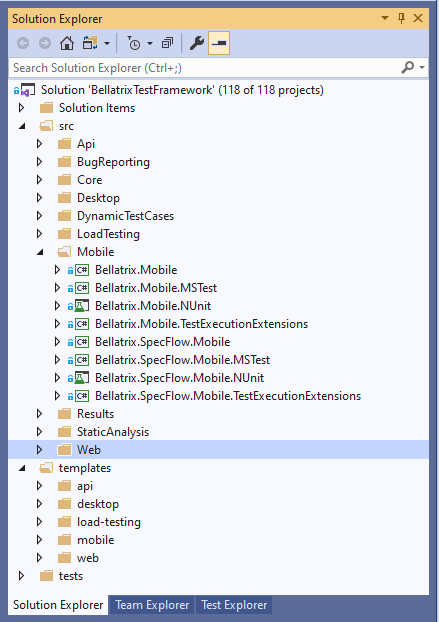The width and height of the screenshot is (439, 622).
Task: Expand the StaticAnalysis folder
Action: tap(40, 432)
